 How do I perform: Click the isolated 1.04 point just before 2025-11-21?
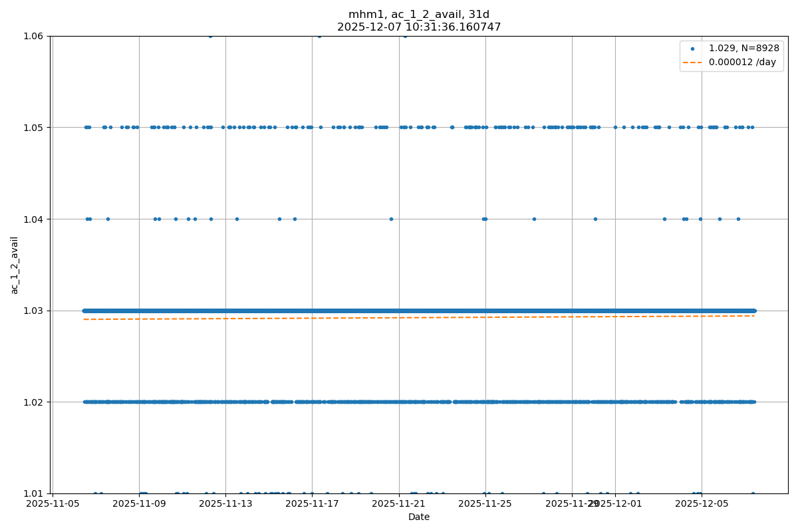coord(391,219)
